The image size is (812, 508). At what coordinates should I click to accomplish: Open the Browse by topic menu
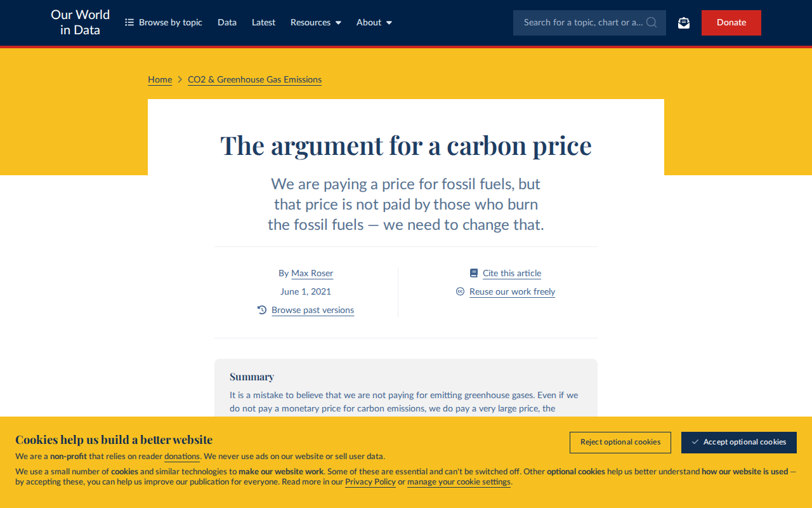tap(164, 22)
